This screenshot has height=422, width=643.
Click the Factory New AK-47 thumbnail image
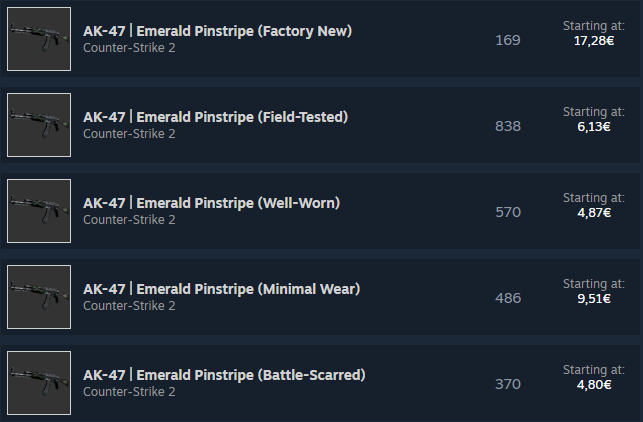(39, 39)
